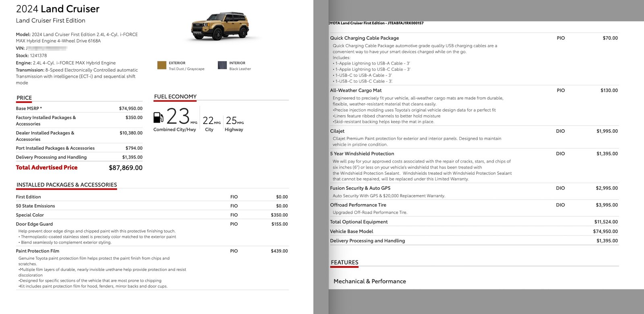The height and width of the screenshot is (314, 644).
Task: Click 'Trail Dust / Grayscape' exterior label
Action: 186,69
